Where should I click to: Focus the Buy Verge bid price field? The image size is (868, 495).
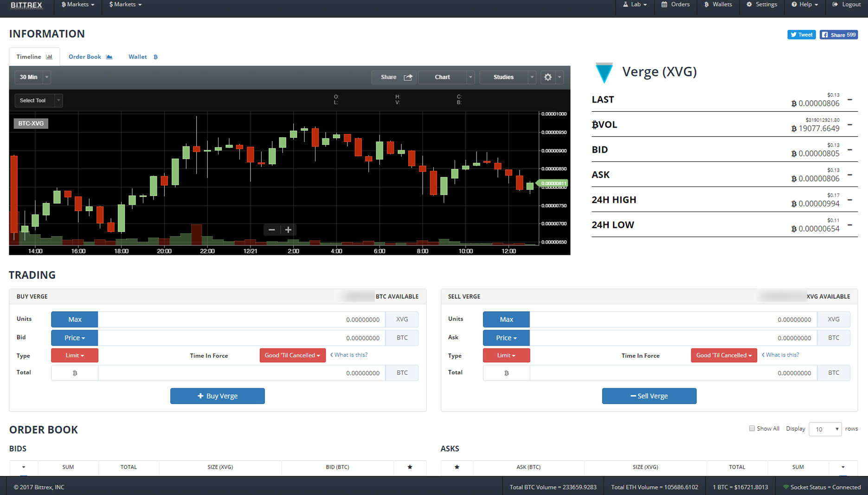(x=242, y=338)
